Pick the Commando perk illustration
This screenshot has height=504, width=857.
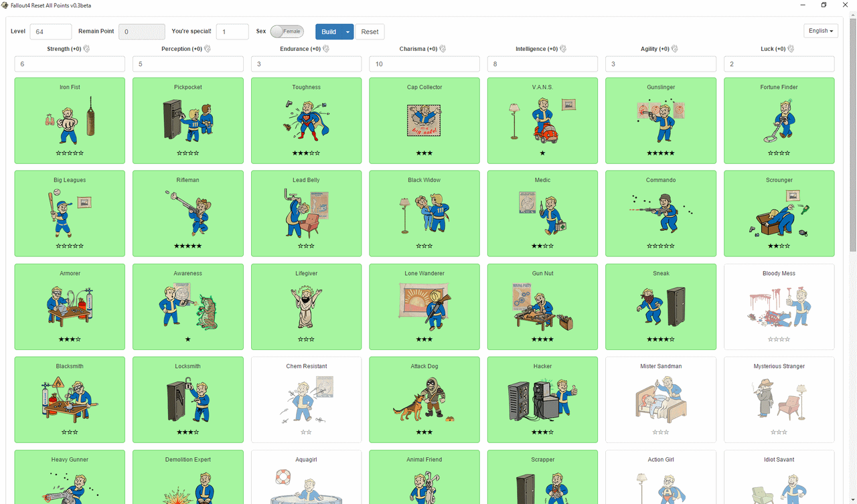pyautogui.click(x=661, y=214)
